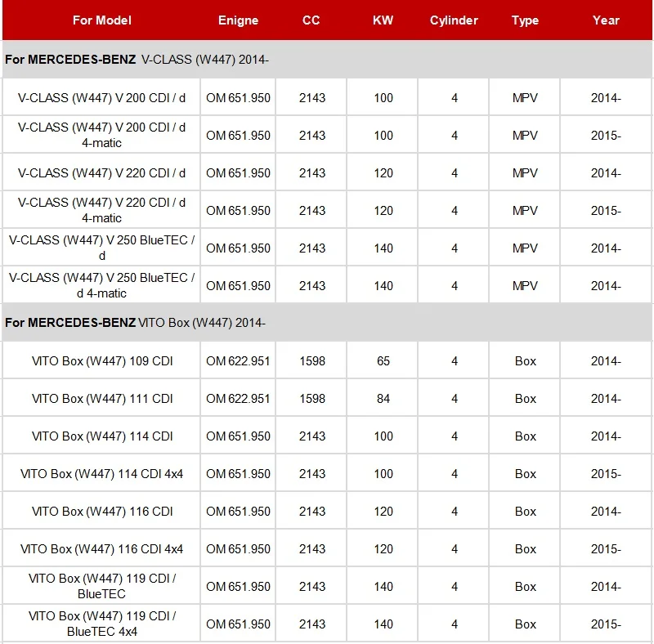Image resolution: width=654 pixels, height=644 pixels.
Task: Click the "Year" column header
Action: (x=606, y=20)
